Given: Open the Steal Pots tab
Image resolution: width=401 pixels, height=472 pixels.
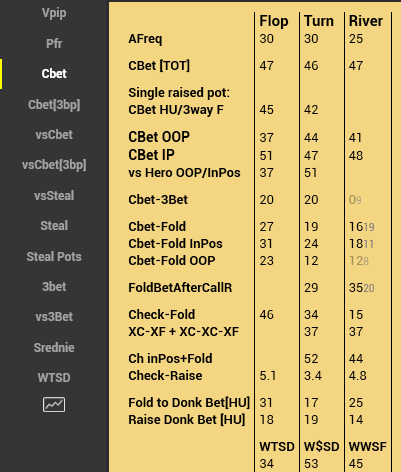Looking at the screenshot, I should click(54, 257).
